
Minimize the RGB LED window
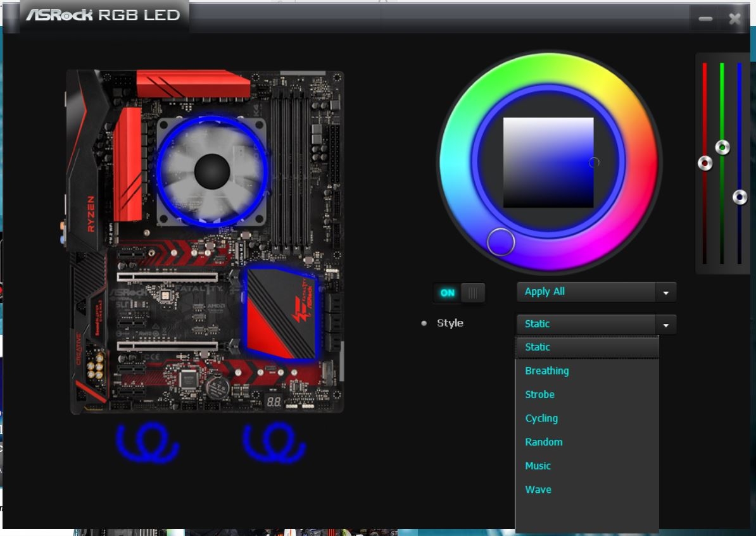(x=705, y=19)
